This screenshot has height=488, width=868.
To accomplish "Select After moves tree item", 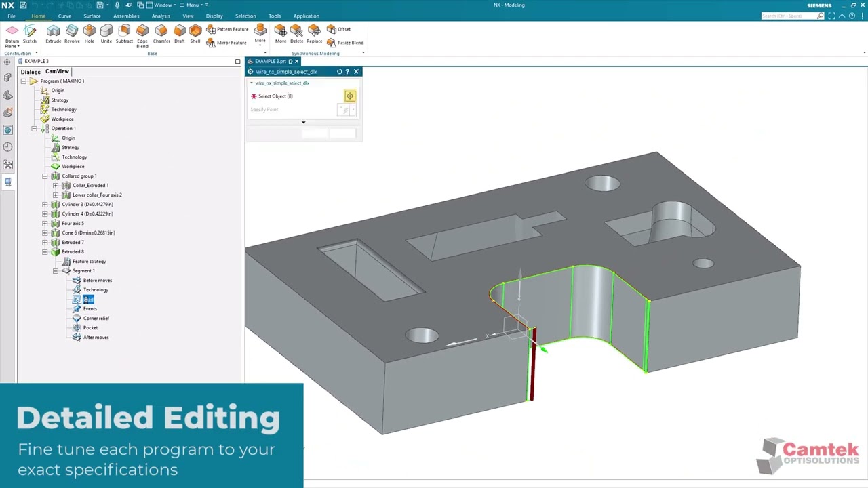I will [x=96, y=338].
